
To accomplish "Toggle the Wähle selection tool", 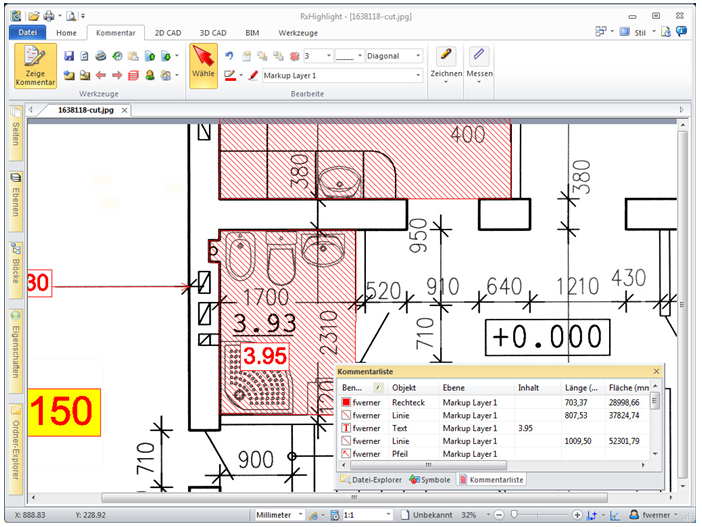I will click(x=203, y=66).
